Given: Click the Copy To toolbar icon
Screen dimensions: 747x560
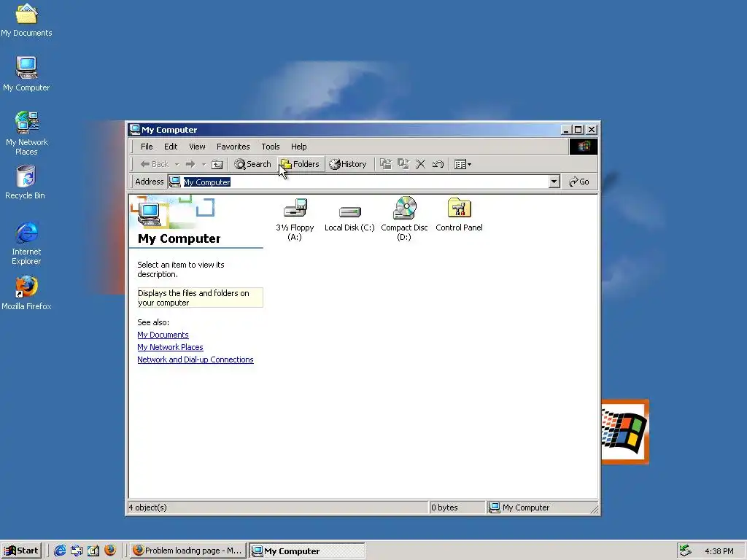Looking at the screenshot, I should (403, 164).
